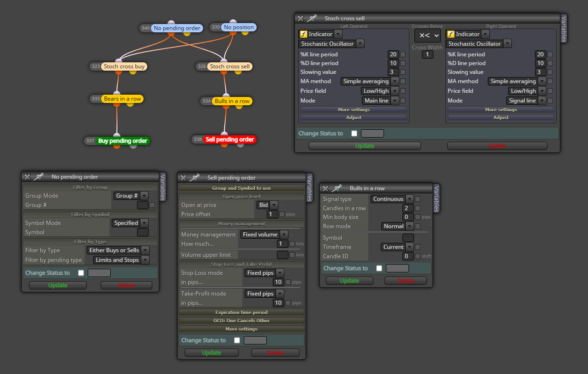The width and height of the screenshot is (588, 374).
Task: Open left operand Mode Main line dropdown
Action: 381,101
